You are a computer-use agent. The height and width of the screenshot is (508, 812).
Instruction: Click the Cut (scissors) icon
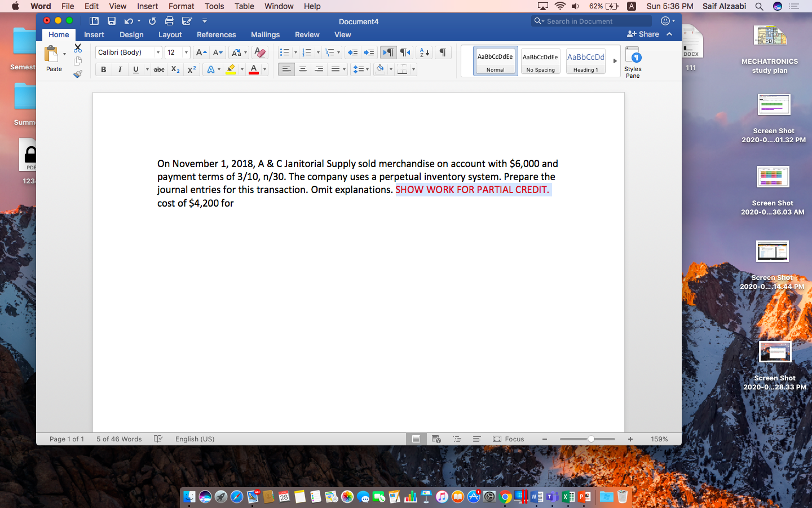click(x=78, y=49)
